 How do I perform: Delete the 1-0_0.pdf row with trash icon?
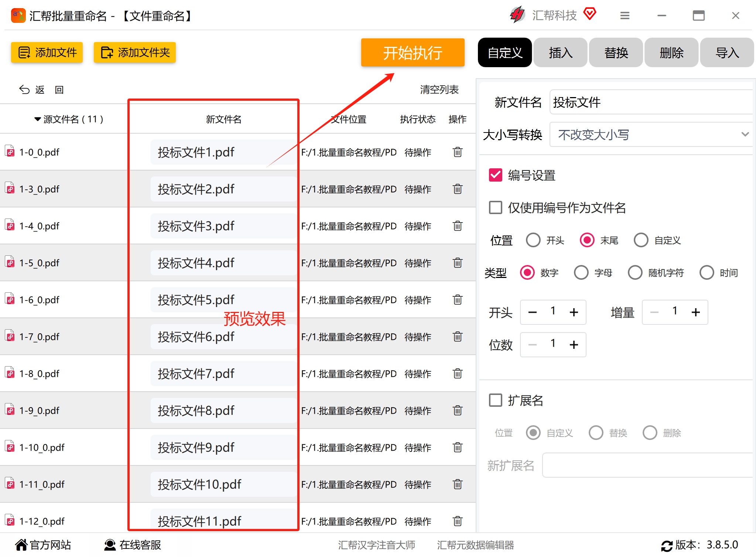point(457,152)
